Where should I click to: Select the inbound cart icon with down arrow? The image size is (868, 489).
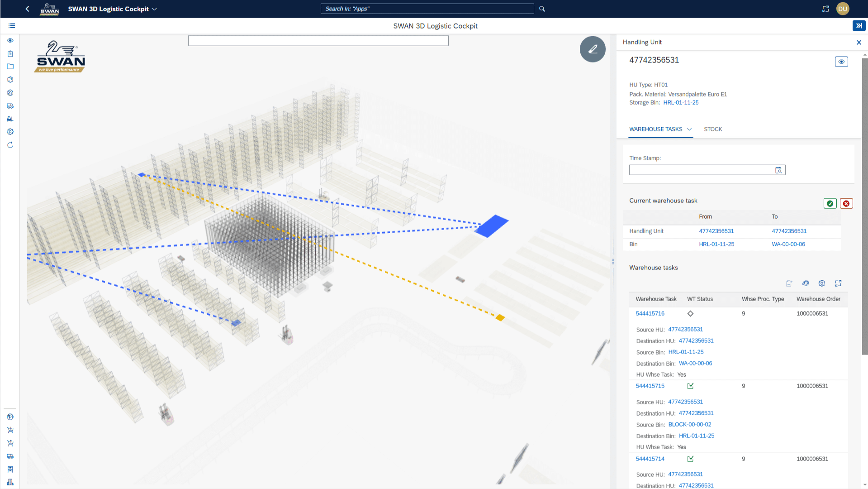10,430
